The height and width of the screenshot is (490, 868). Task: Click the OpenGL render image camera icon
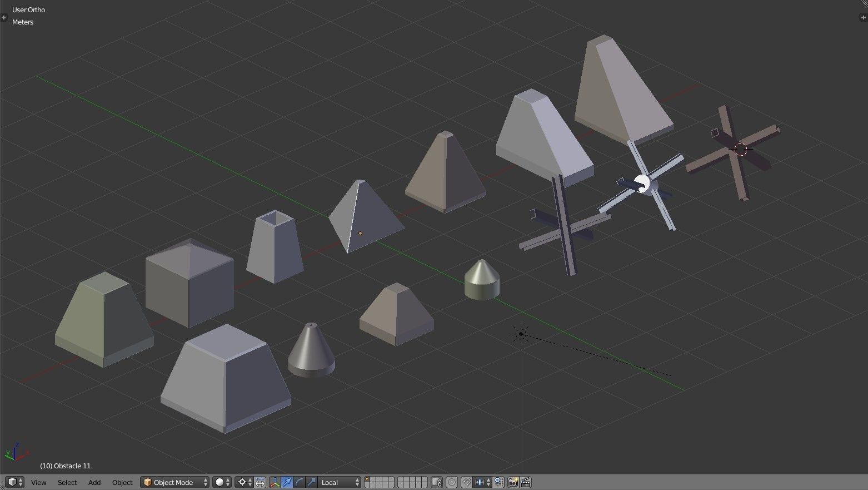tap(513, 482)
